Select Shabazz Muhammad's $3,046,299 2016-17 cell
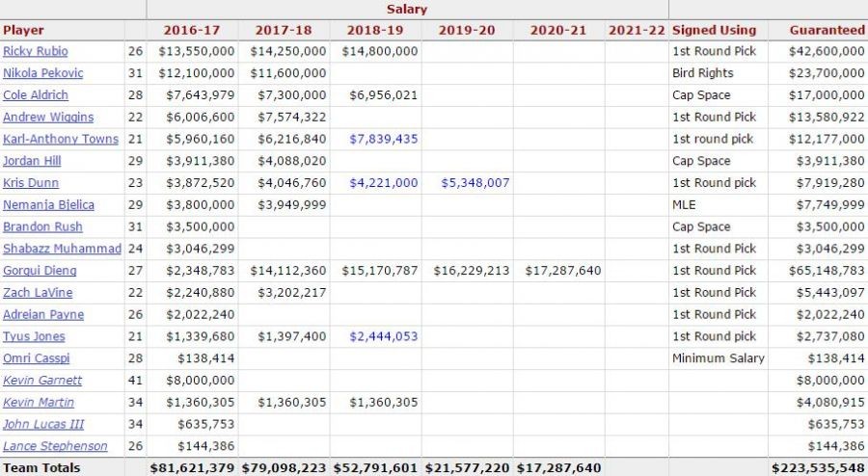 201,249
